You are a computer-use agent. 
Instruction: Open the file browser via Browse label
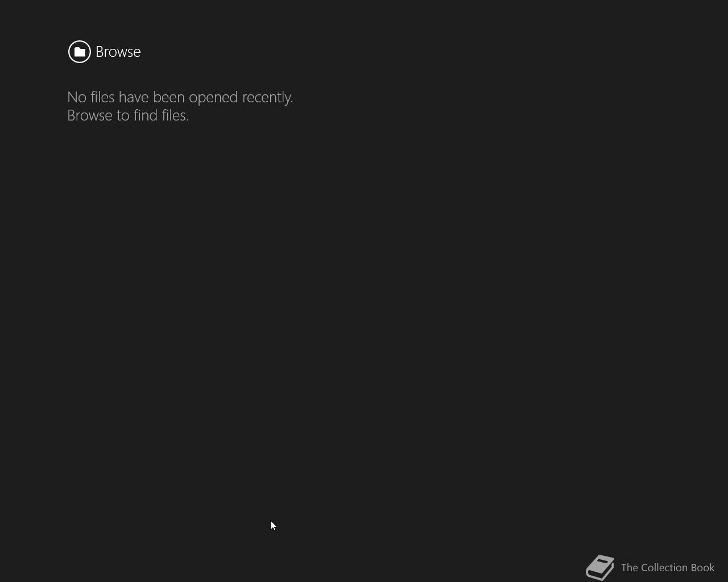point(118,52)
